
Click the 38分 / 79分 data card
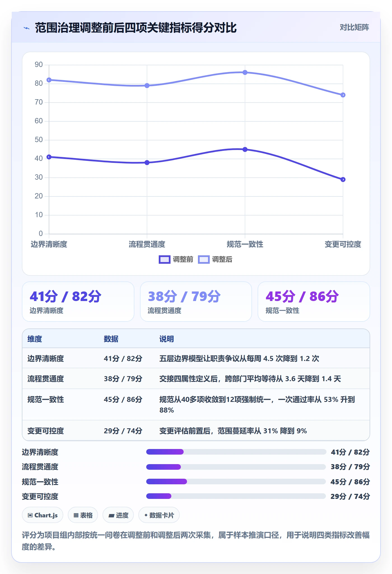pyautogui.click(x=196, y=302)
